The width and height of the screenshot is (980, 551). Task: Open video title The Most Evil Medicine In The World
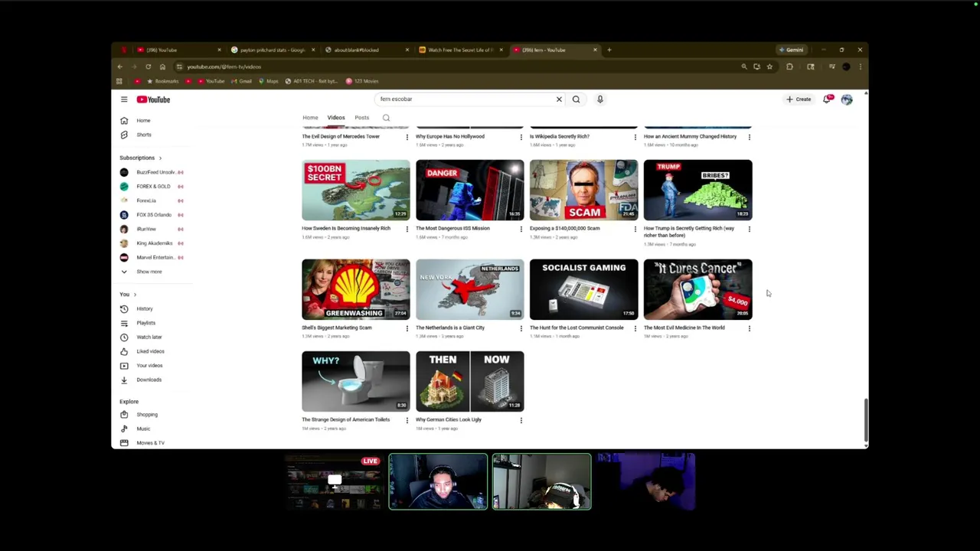[684, 328]
